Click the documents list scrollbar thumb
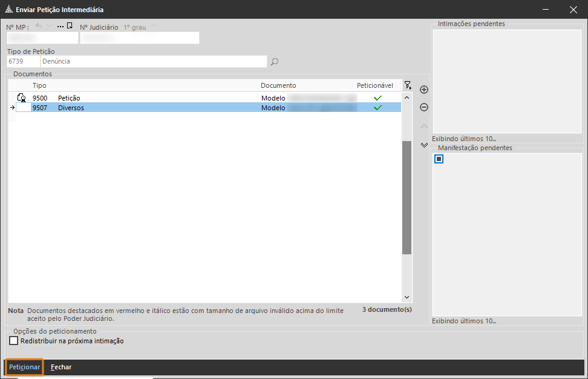Screen dimensions: 588x379 [407, 197]
